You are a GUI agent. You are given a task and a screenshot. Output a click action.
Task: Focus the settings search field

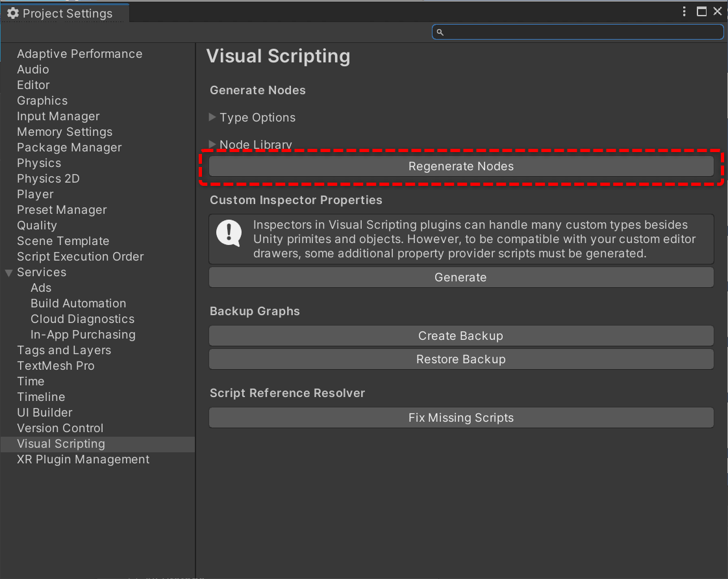pyautogui.click(x=577, y=32)
